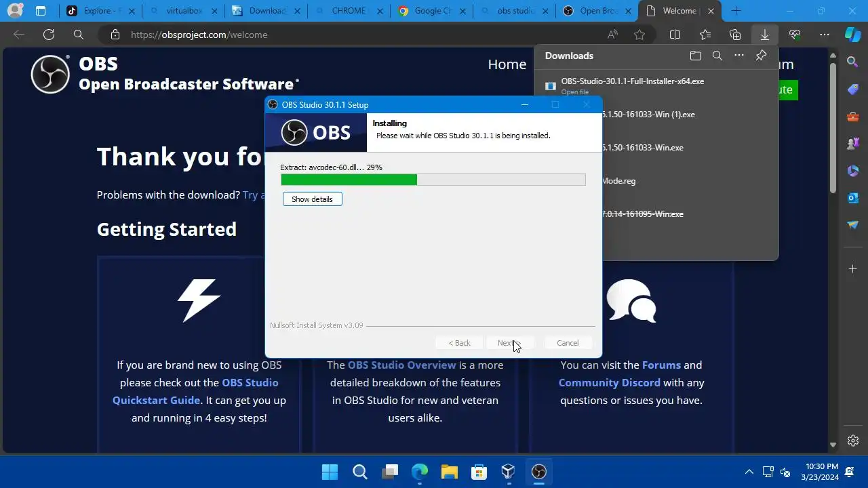Click the OBS installer taskbar icon
Image resolution: width=868 pixels, height=488 pixels.
(x=538, y=472)
